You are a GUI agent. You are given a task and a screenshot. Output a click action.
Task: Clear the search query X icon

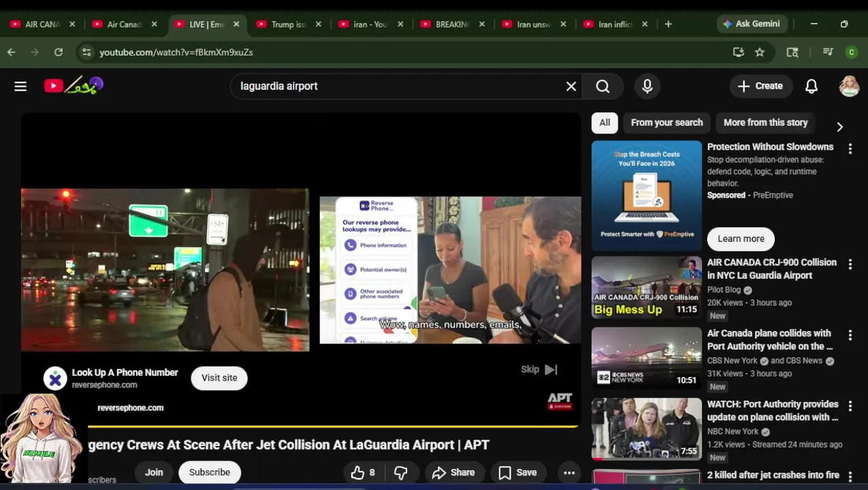pyautogui.click(x=571, y=86)
